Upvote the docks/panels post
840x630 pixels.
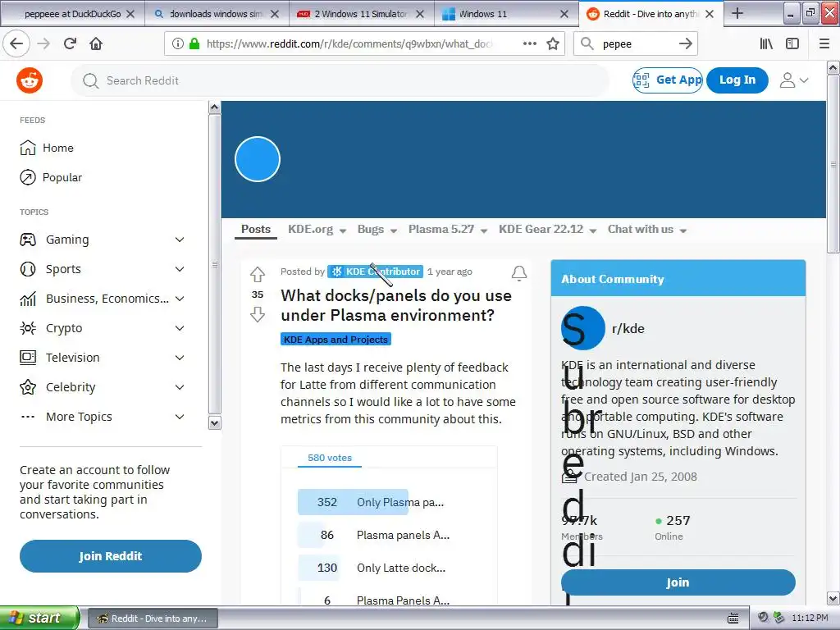(258, 274)
